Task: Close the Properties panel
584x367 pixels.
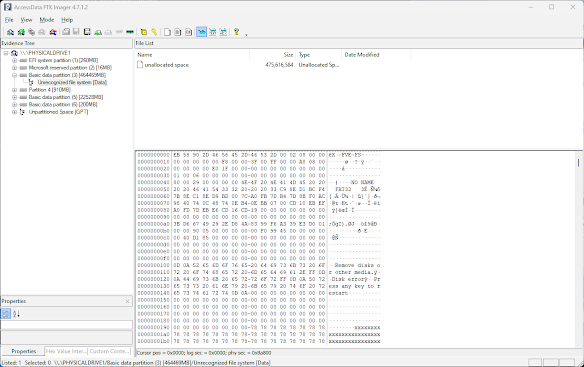Action: [x=127, y=301]
